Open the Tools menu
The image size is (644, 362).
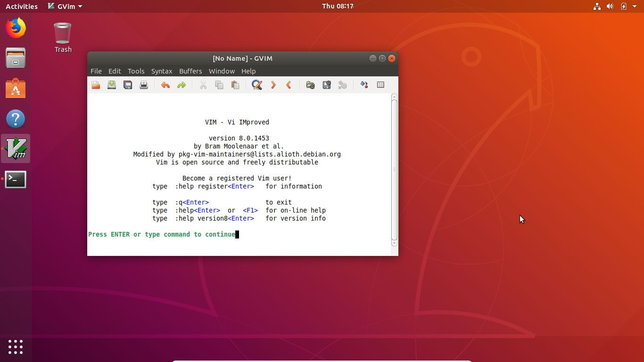pyautogui.click(x=136, y=71)
